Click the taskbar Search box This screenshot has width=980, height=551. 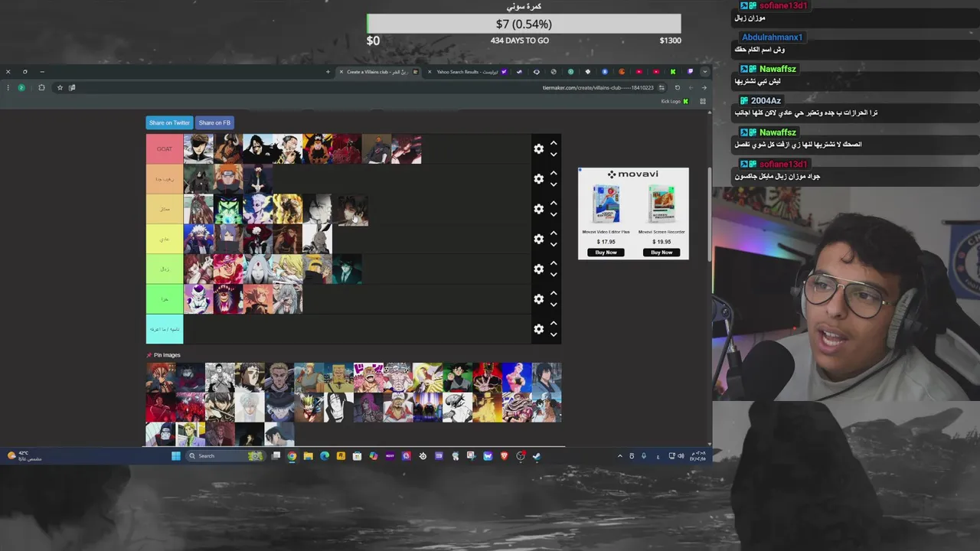[225, 456]
